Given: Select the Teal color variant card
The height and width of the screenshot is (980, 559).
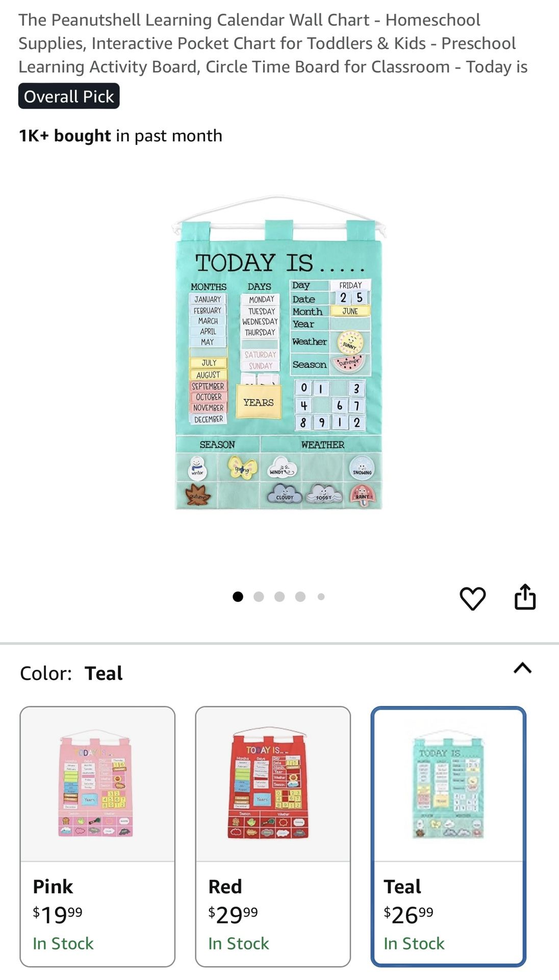Looking at the screenshot, I should click(448, 837).
